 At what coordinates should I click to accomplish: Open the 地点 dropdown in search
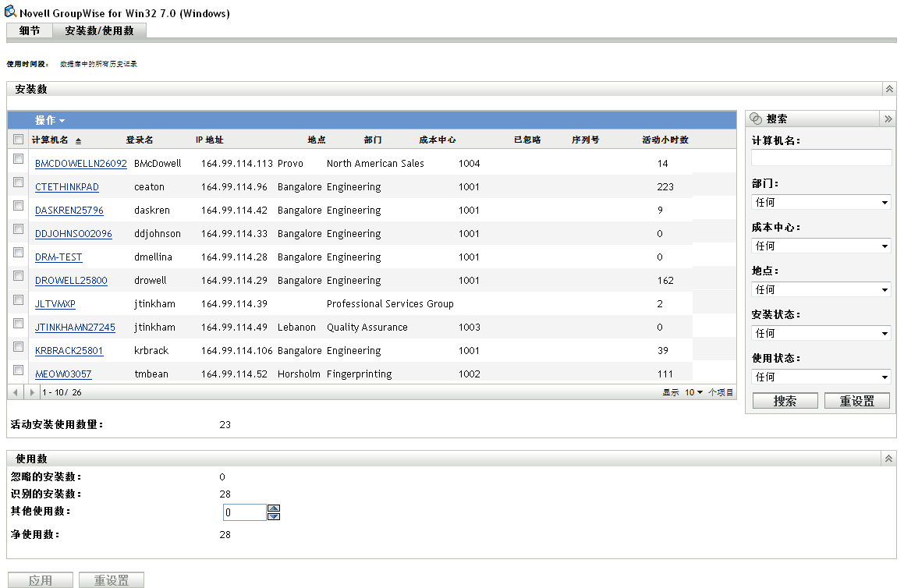pos(821,289)
